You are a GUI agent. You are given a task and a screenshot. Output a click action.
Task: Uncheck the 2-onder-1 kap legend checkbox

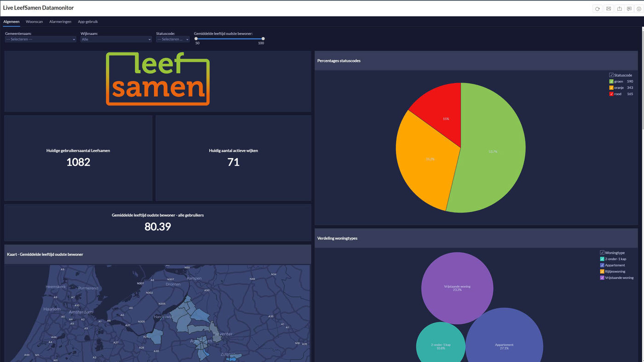click(x=602, y=259)
